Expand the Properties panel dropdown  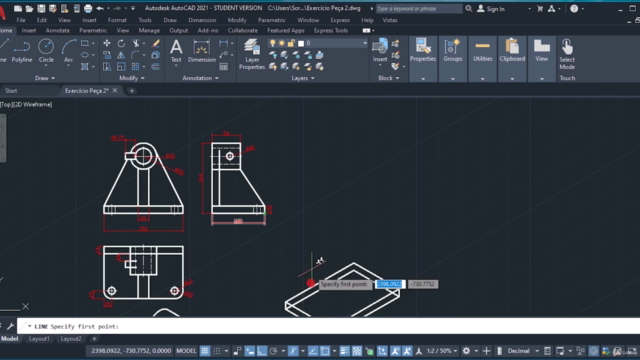[x=423, y=79]
